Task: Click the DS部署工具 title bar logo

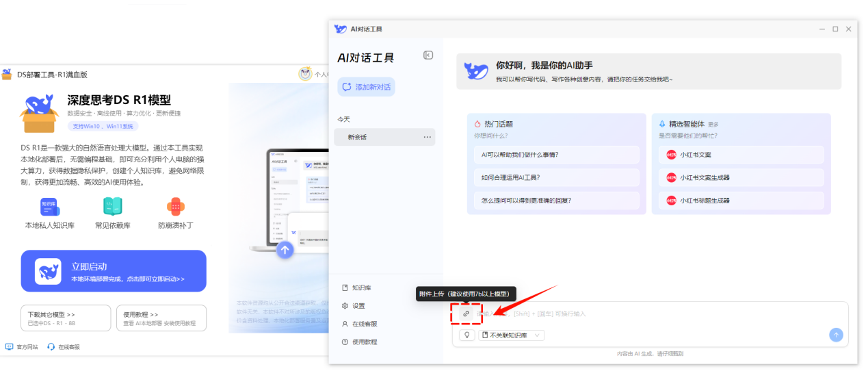Action: (x=7, y=75)
